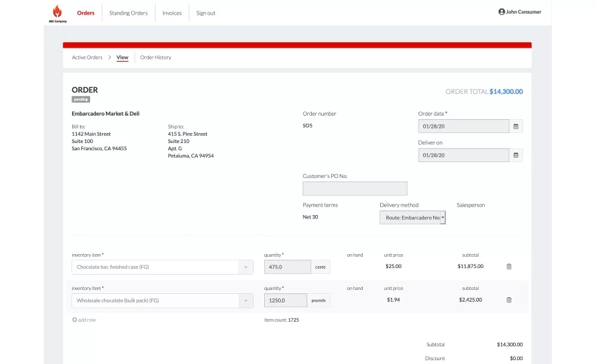Viewport: 596px width, 364px height.
Task: Delete the Wholesale chocolate row with trash icon
Action: pos(509,300)
